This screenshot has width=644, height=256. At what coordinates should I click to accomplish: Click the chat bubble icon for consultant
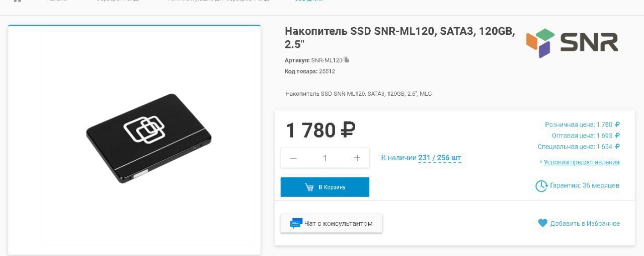point(296,223)
